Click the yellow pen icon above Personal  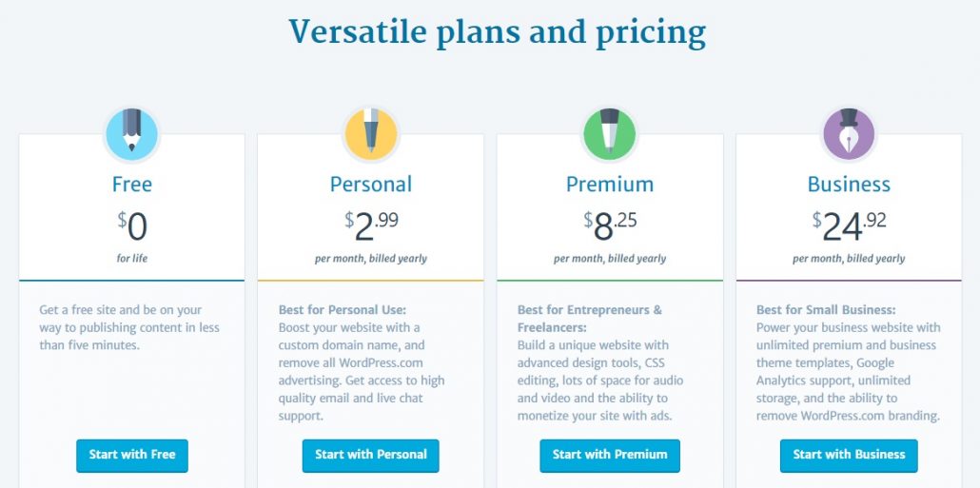pos(370,134)
